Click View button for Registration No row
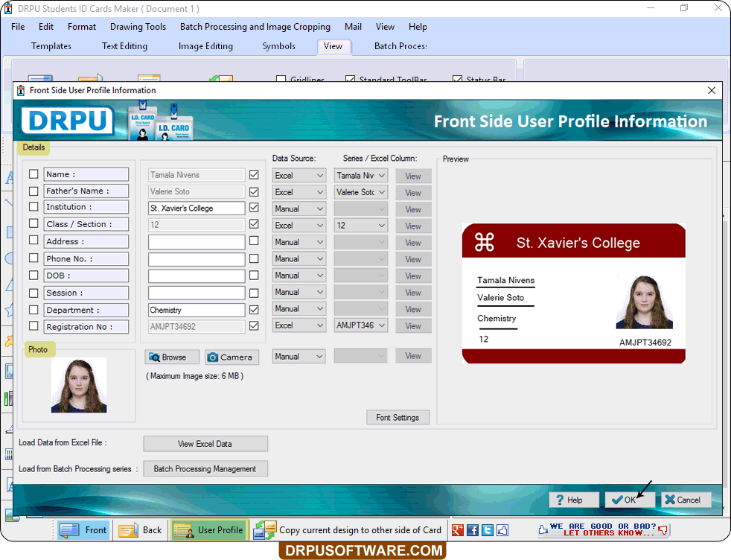This screenshot has width=731, height=560. click(x=413, y=326)
